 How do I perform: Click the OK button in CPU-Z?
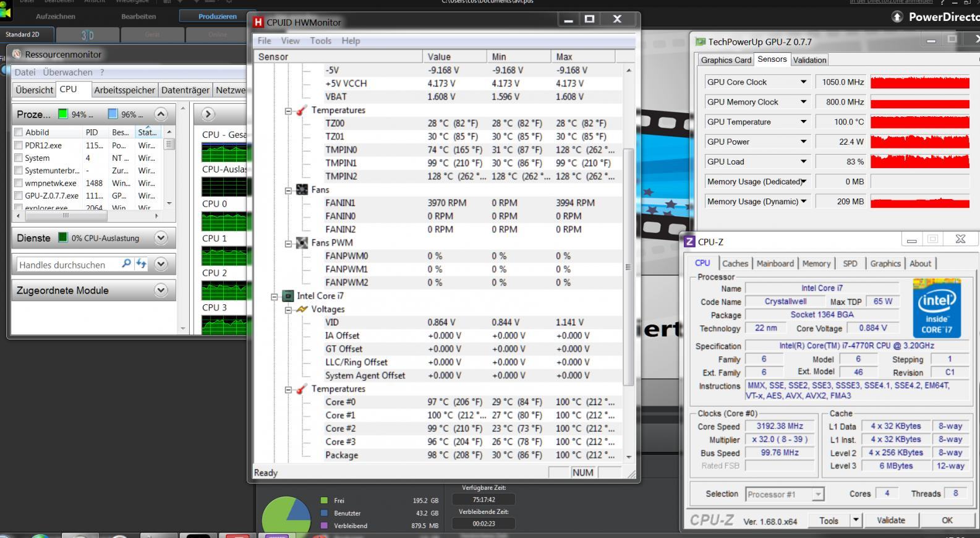(x=947, y=521)
